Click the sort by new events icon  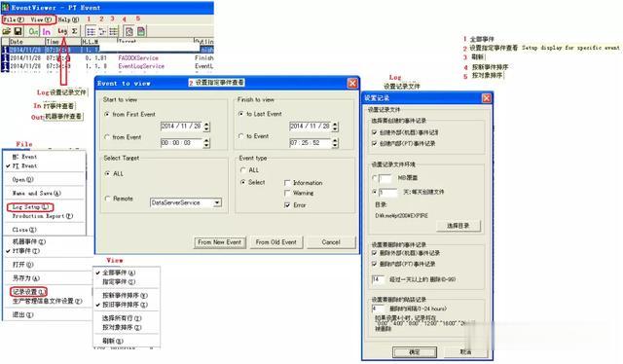pyautogui.click(x=128, y=31)
